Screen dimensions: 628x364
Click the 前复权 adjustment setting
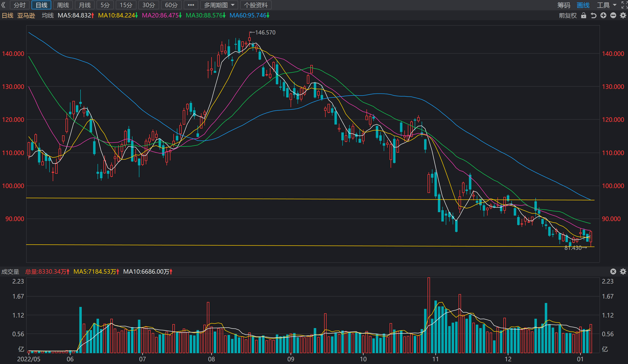click(x=568, y=16)
